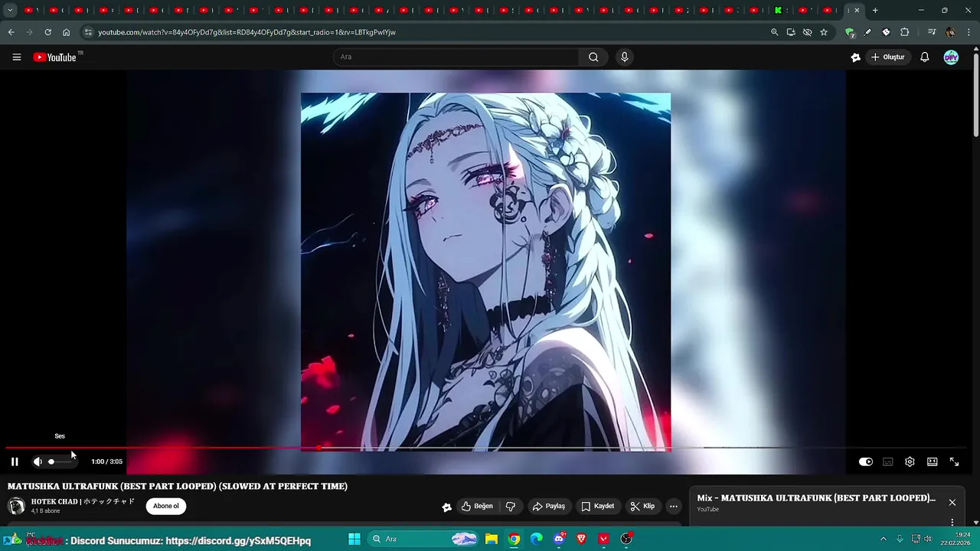Open more actions three-dot menu
This screenshot has height=551, width=980.
tap(673, 506)
